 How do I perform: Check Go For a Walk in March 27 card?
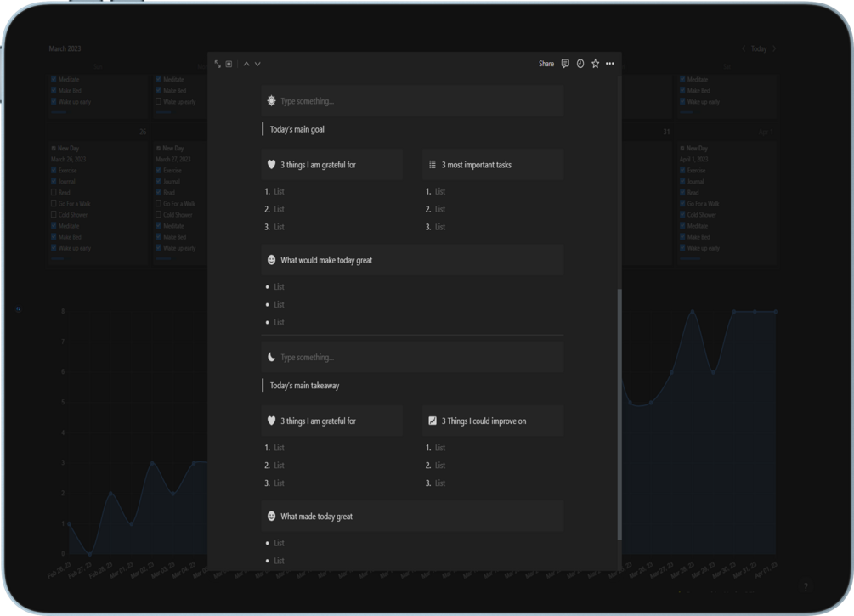click(159, 203)
